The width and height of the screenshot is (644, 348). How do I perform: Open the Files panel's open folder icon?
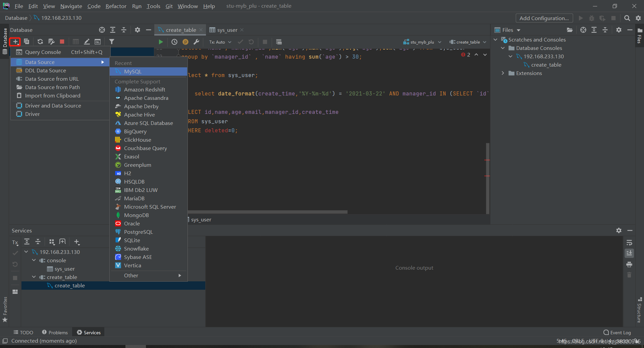point(570,30)
